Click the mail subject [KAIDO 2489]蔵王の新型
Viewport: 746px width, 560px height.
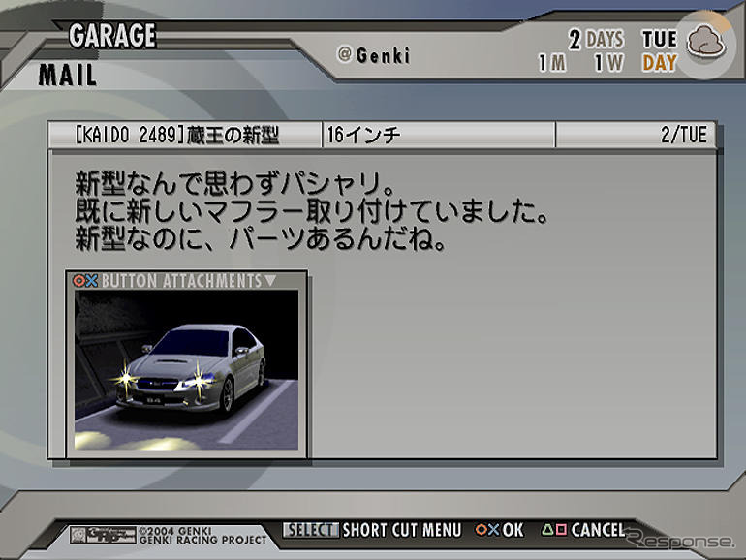pyautogui.click(x=176, y=135)
